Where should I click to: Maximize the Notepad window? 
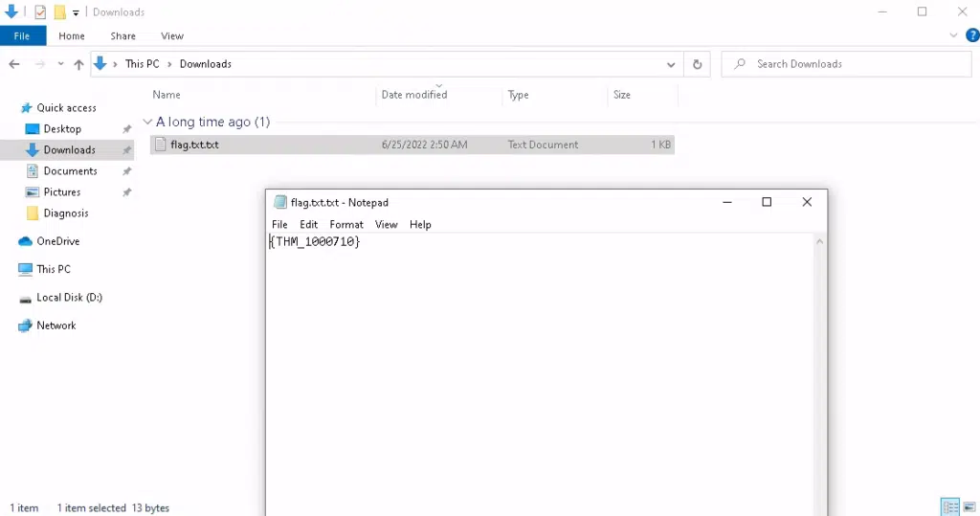(x=767, y=202)
